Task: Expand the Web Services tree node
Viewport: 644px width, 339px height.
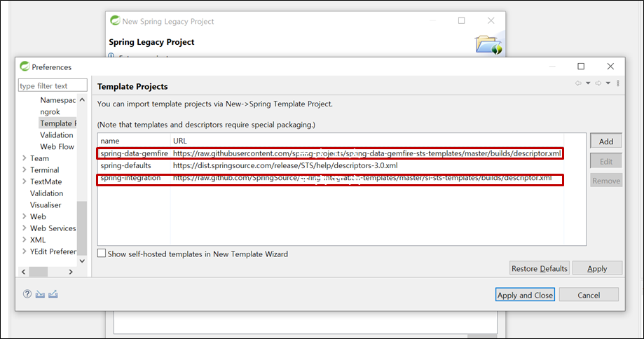Action: (x=25, y=228)
